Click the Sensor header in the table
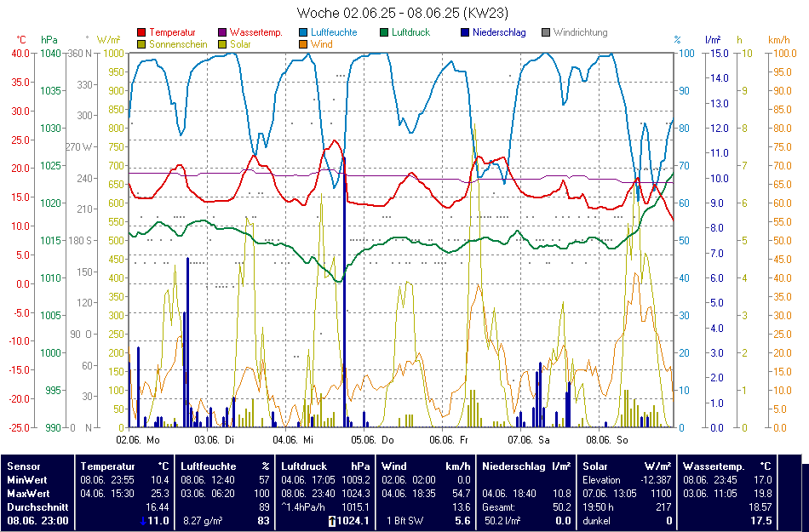 [x=24, y=466]
